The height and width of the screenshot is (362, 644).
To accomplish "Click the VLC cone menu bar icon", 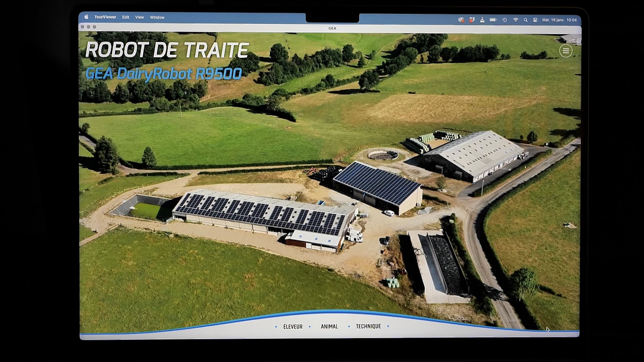I will tap(482, 20).
